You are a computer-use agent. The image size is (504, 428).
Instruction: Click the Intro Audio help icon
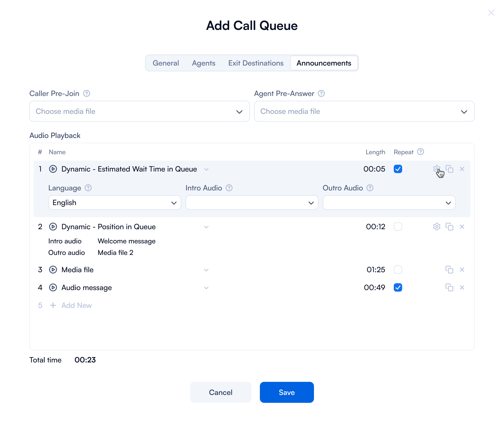coord(229,188)
